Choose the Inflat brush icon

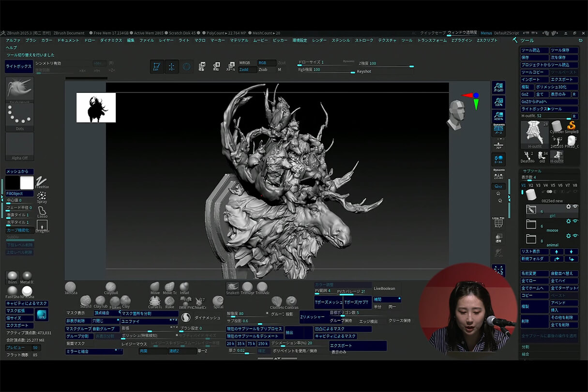(x=184, y=287)
